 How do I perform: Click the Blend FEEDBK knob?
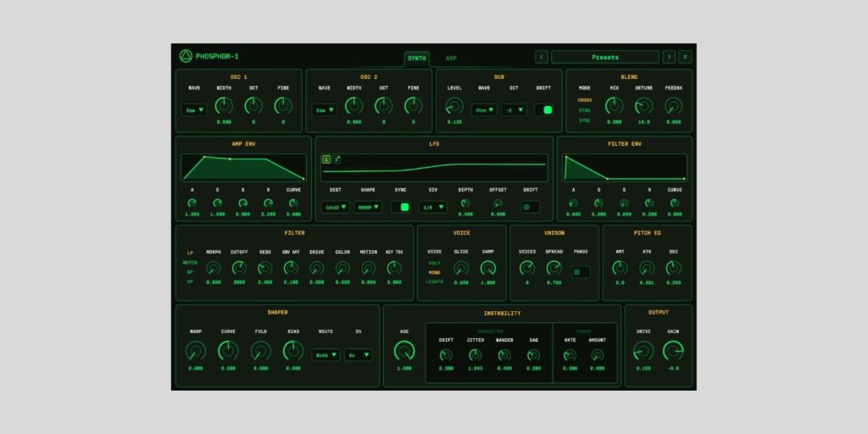click(674, 106)
